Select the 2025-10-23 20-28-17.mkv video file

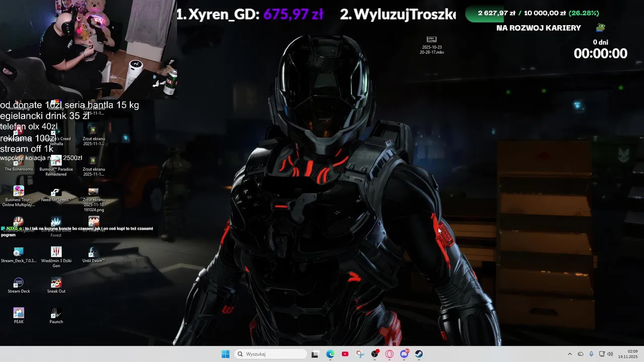click(x=432, y=45)
